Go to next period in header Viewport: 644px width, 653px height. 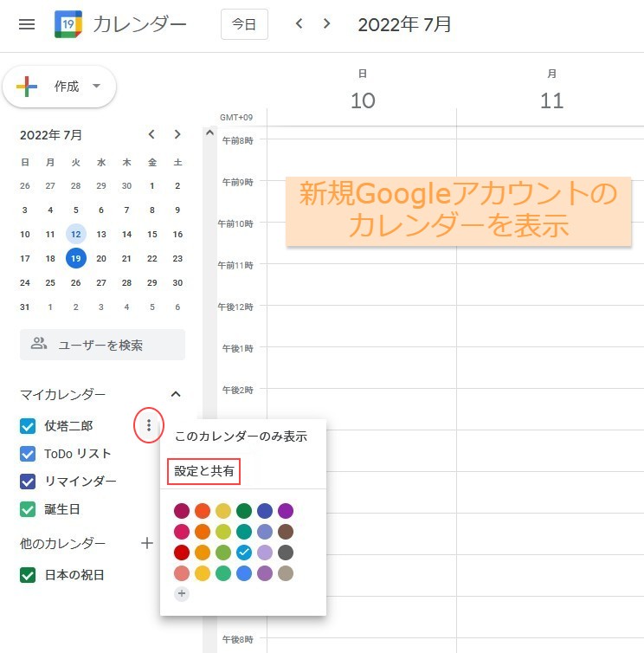[x=327, y=23]
